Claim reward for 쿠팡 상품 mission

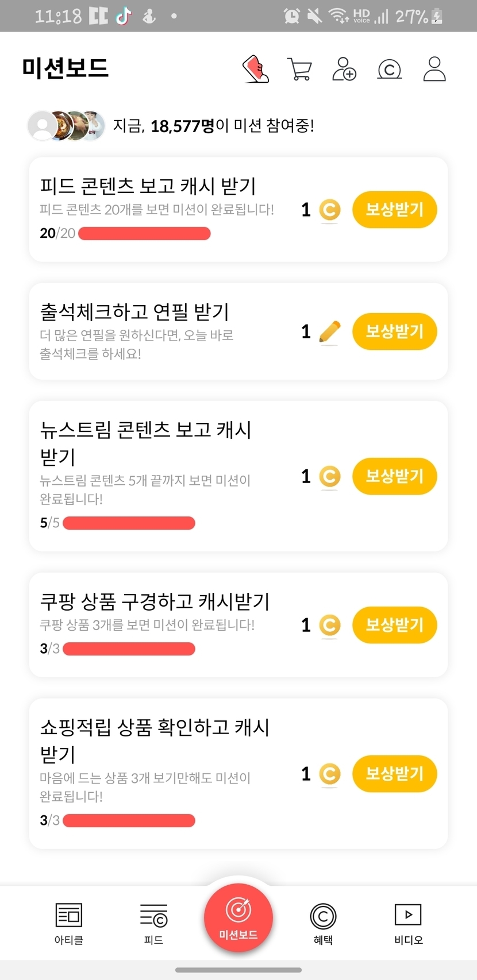pos(394,625)
